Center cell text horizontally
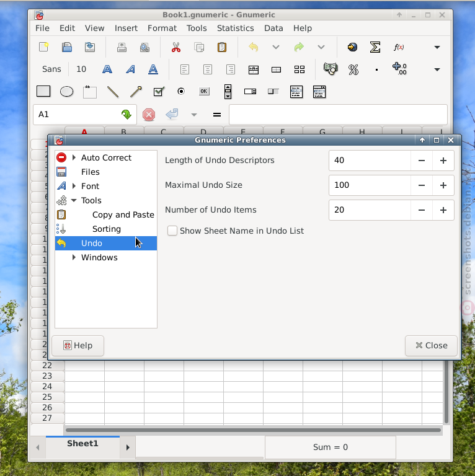Image resolution: width=475 pixels, height=476 pixels. pos(208,69)
